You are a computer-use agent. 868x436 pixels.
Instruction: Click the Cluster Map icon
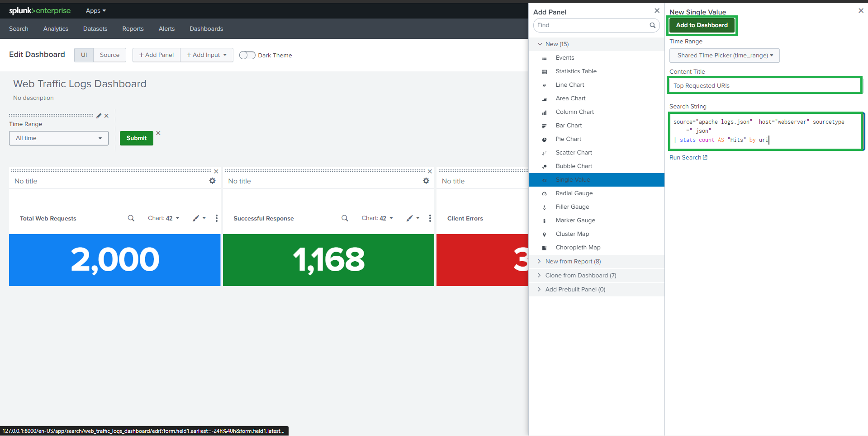point(544,234)
